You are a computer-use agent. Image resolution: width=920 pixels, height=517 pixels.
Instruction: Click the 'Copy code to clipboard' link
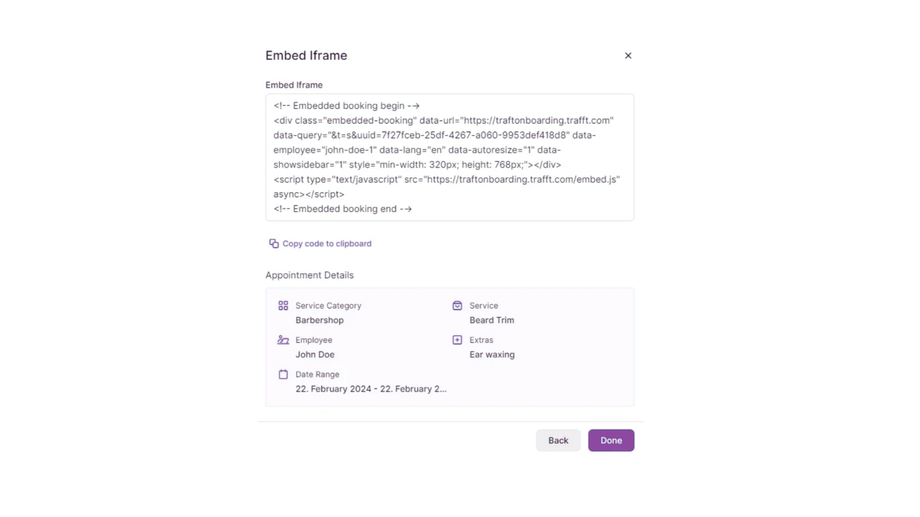[327, 244]
